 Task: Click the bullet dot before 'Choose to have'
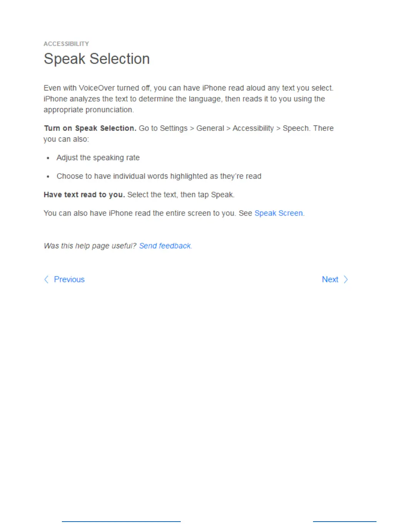48,177
